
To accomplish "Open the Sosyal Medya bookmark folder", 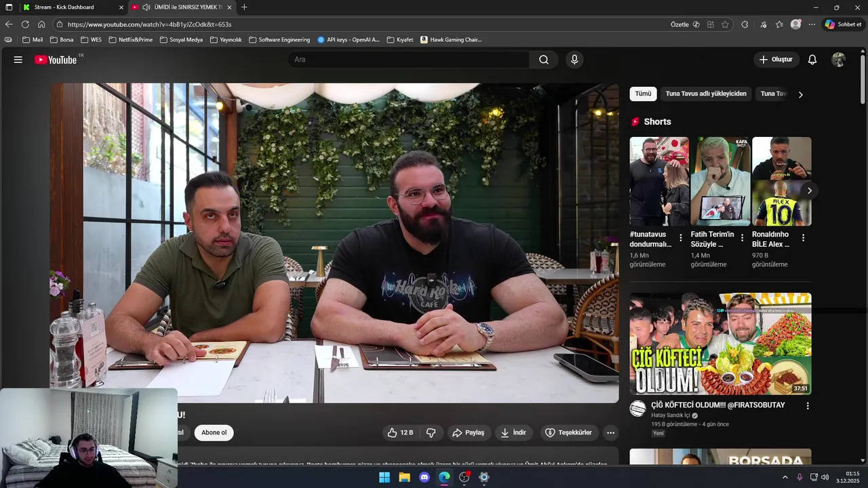I will 181,40.
